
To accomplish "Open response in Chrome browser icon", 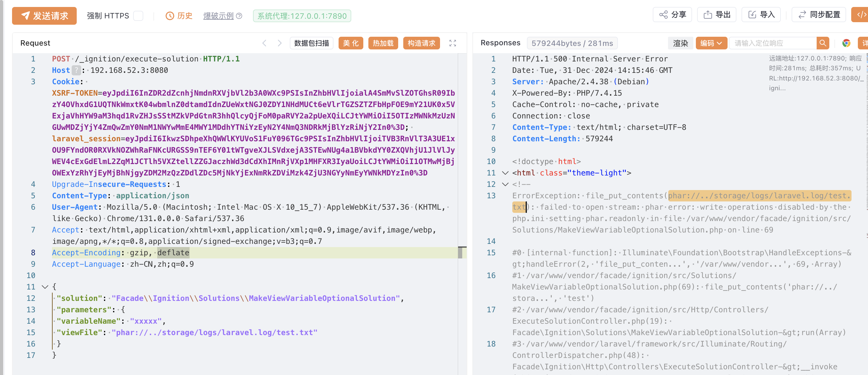I will coord(846,43).
